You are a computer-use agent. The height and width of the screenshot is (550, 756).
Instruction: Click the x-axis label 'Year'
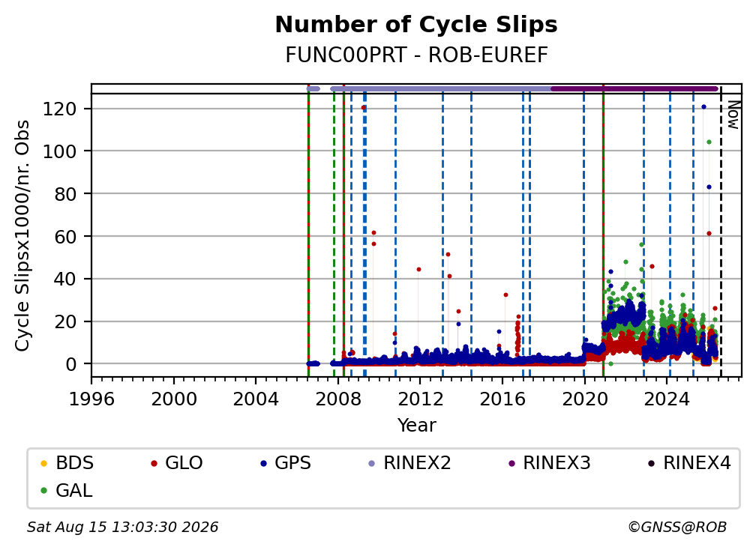416,426
